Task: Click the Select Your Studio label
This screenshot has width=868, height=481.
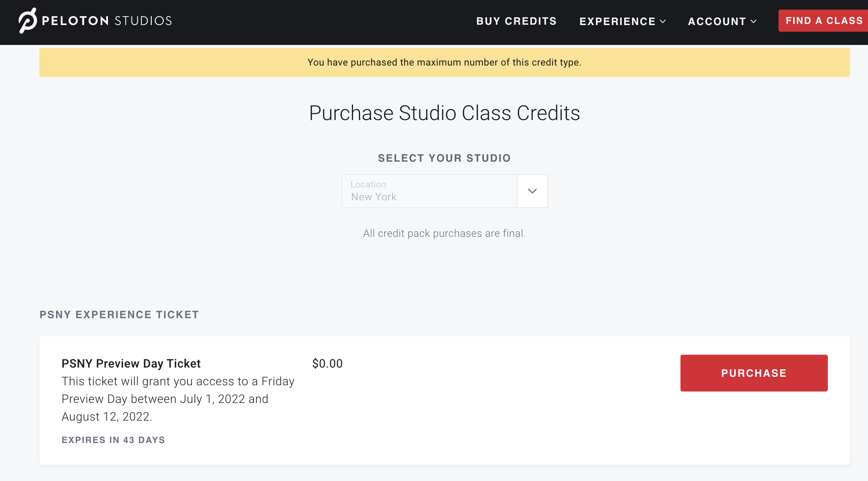Action: [x=444, y=158]
